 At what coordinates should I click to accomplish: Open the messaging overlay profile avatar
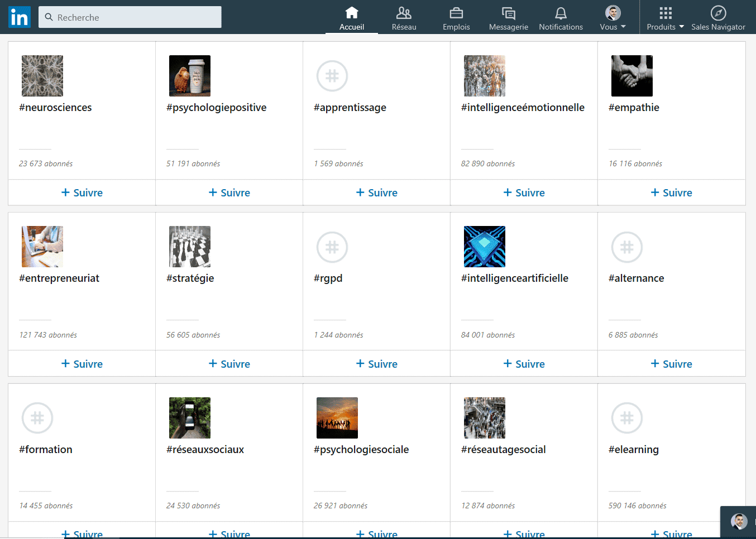click(x=739, y=521)
